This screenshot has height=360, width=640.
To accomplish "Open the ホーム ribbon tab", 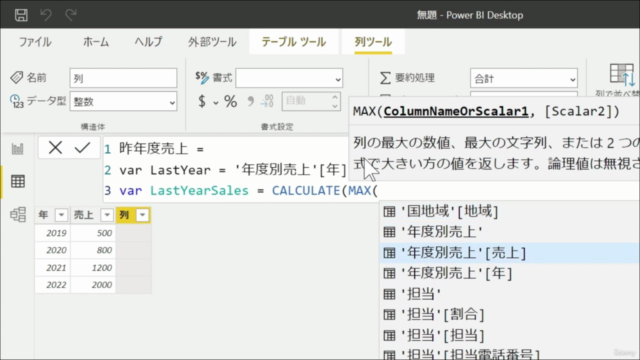I will coord(96,42).
